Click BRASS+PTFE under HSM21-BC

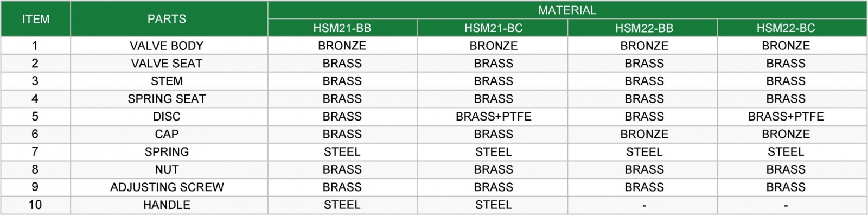pos(493,116)
